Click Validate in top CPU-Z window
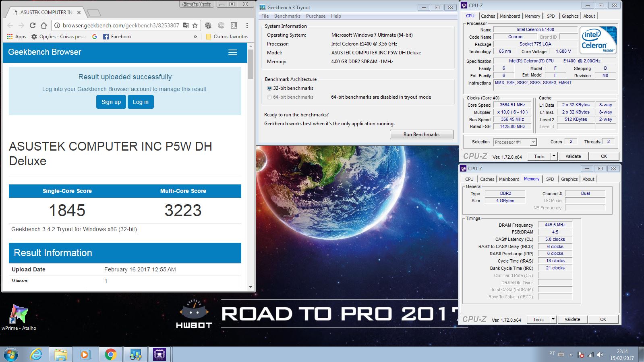 tap(573, 156)
